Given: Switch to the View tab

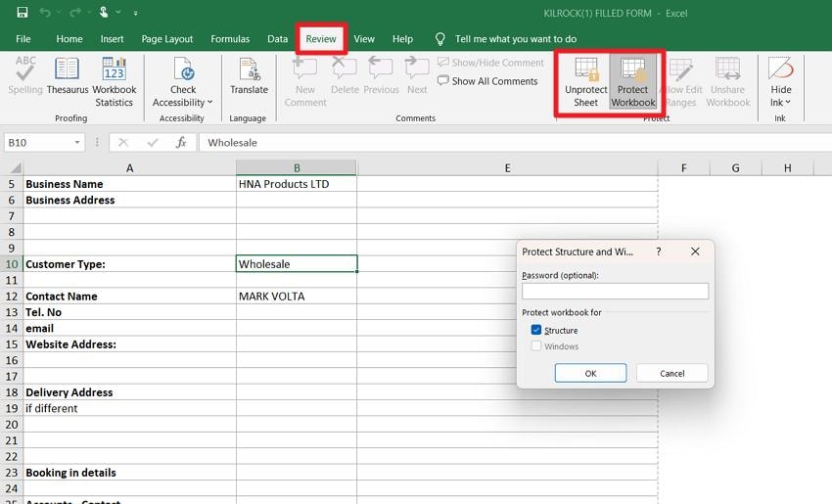Looking at the screenshot, I should (x=364, y=39).
